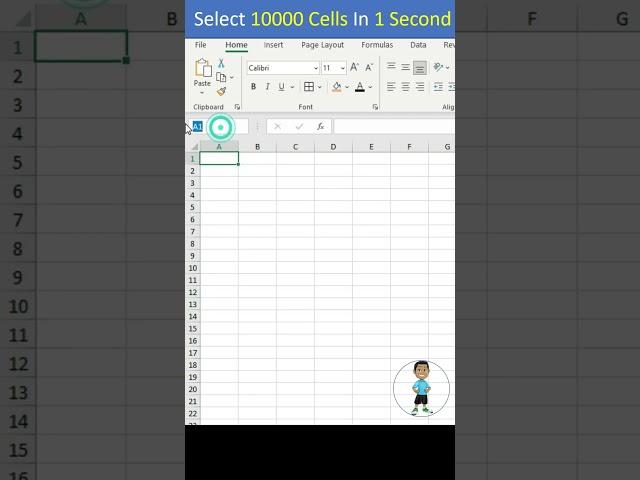Increase font size with larger A icon
640x480 pixels.
[x=354, y=68]
